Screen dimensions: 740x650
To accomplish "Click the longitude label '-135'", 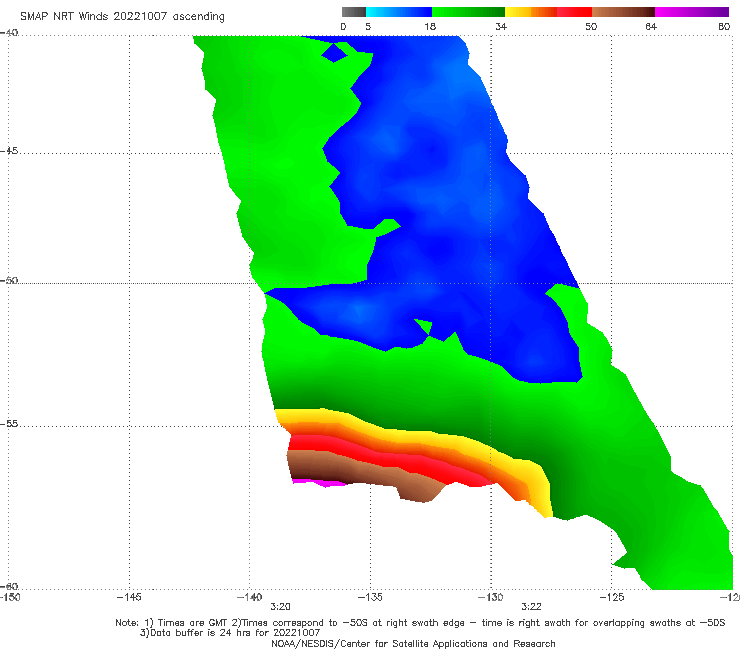I will [370, 597].
